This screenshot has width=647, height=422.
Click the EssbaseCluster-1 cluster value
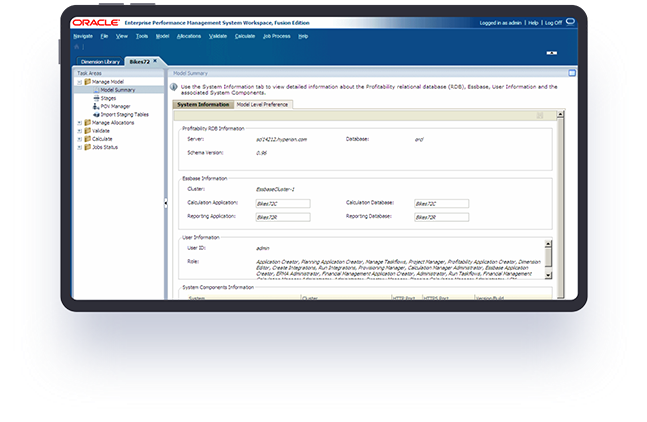[275, 189]
